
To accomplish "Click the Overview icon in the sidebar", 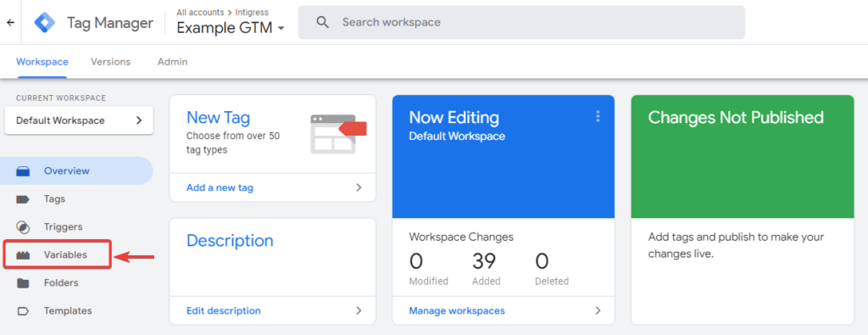I will [x=23, y=171].
